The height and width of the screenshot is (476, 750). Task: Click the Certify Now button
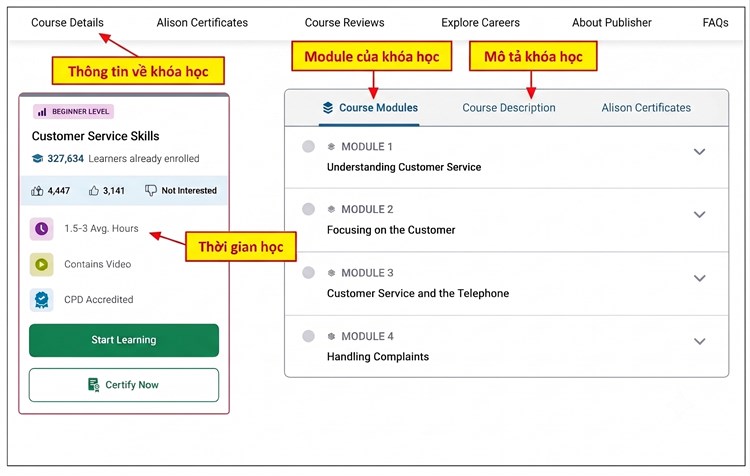click(x=124, y=385)
